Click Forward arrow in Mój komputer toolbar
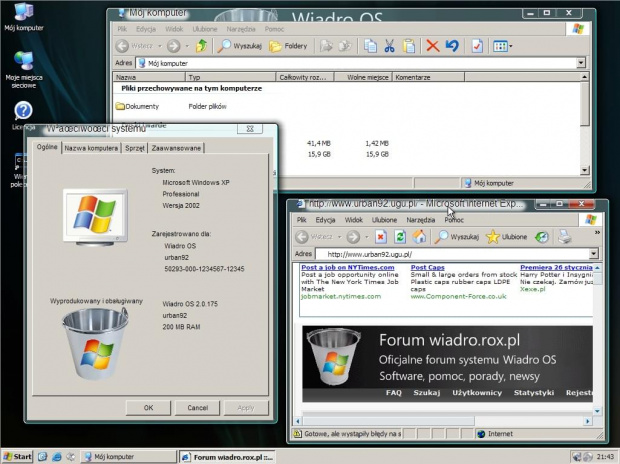Image resolution: width=620 pixels, height=464 pixels. pos(173,46)
